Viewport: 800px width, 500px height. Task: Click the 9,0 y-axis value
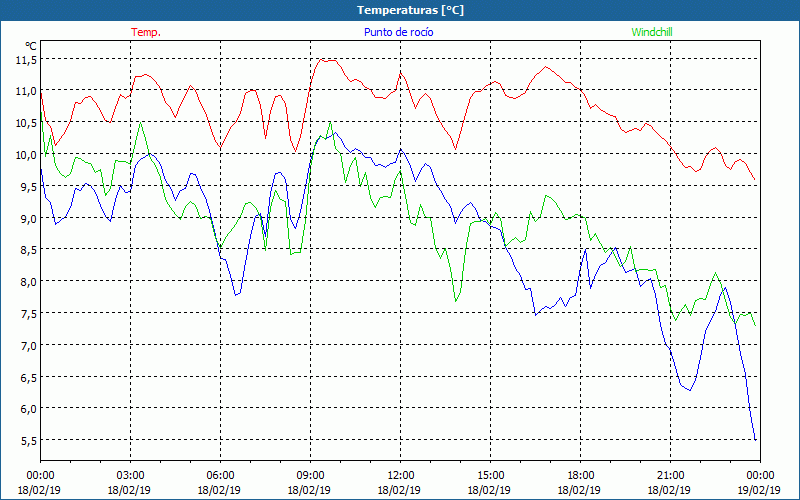[x=29, y=219]
